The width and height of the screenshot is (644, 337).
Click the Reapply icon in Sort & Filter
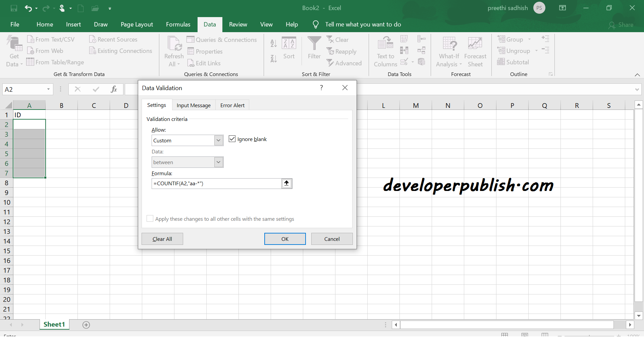342,51
